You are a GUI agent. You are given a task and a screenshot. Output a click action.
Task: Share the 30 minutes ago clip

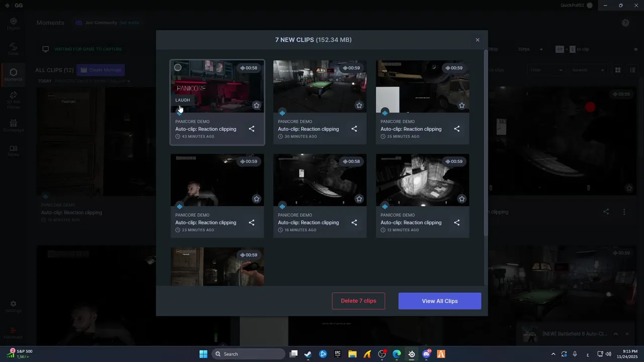(x=354, y=129)
